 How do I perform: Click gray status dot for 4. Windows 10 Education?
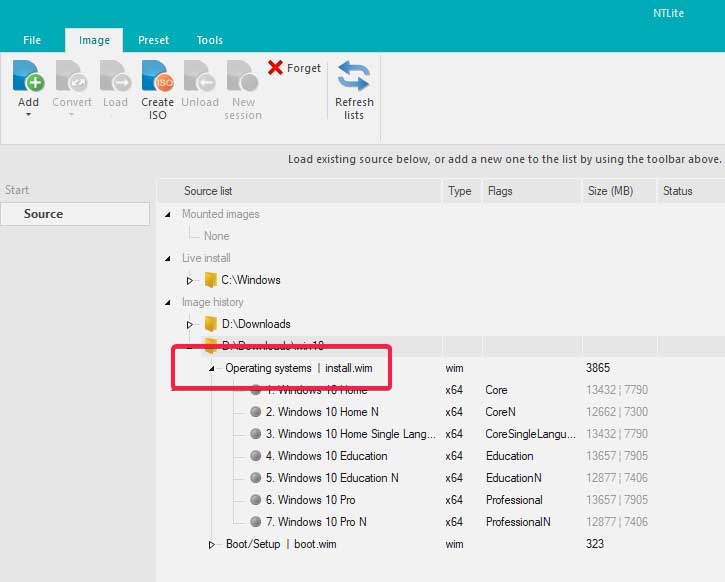point(255,455)
